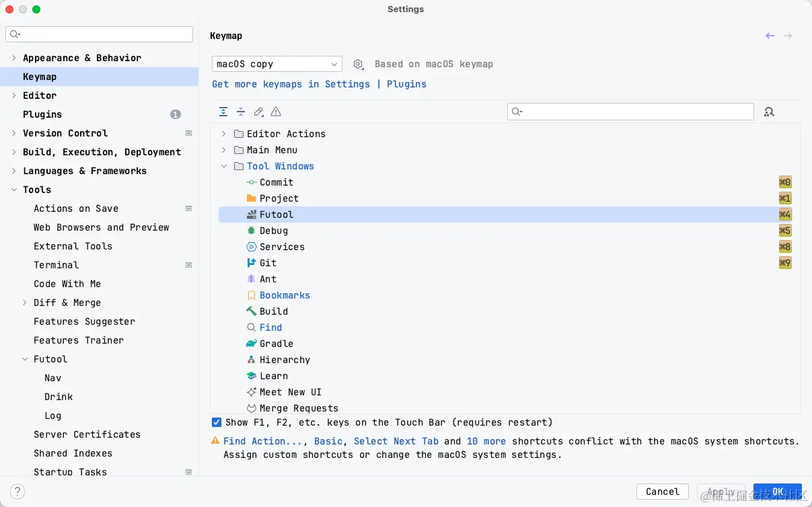Viewport: 812px width, 507px height.
Task: Click the pencil Edit Shortcut icon
Action: click(x=258, y=112)
